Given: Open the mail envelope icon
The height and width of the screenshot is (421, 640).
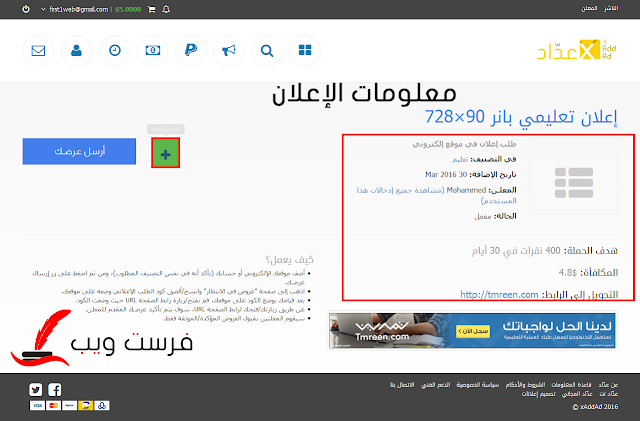Looking at the screenshot, I should coord(38,51).
